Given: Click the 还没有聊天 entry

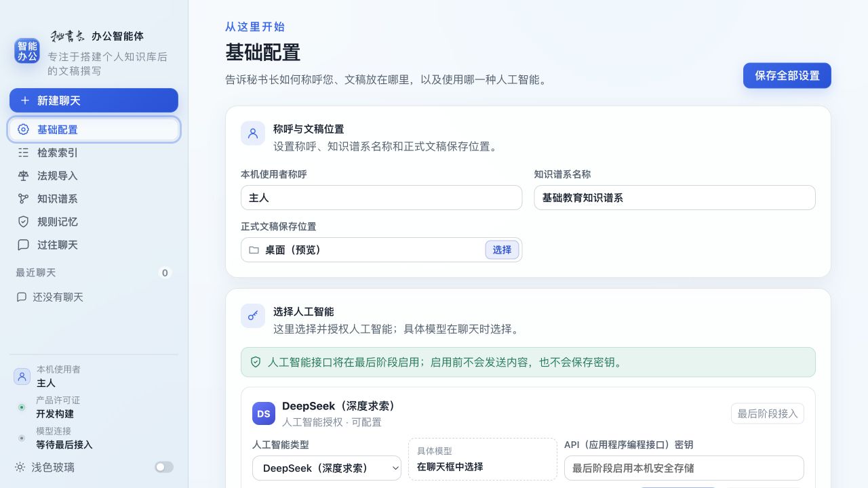Looking at the screenshot, I should pos(94,297).
